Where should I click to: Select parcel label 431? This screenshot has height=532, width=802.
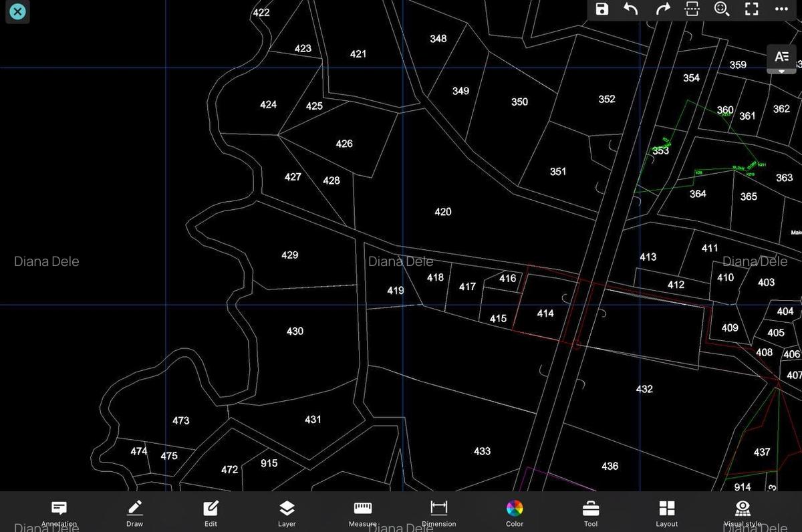pyautogui.click(x=313, y=420)
